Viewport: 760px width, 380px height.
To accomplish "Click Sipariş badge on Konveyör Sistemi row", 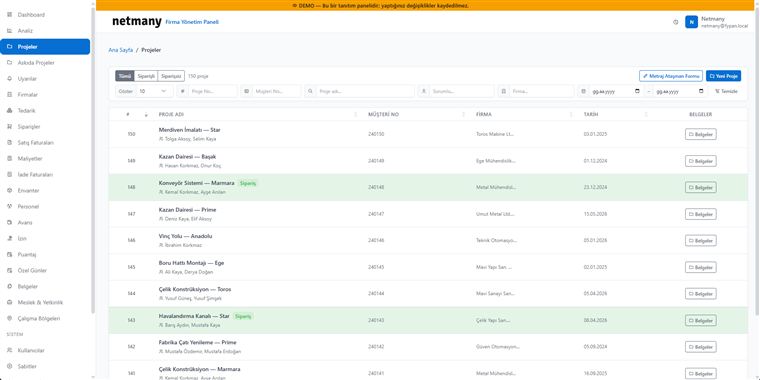I will click(248, 183).
